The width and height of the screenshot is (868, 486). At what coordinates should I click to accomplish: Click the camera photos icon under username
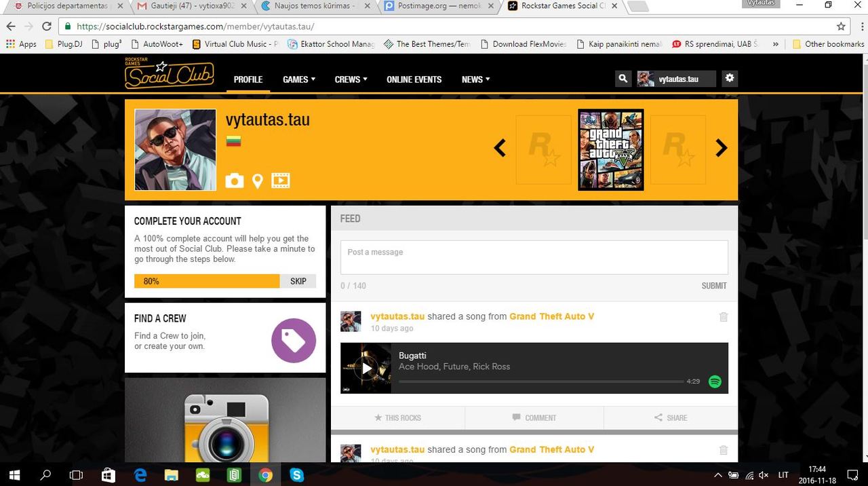point(235,181)
